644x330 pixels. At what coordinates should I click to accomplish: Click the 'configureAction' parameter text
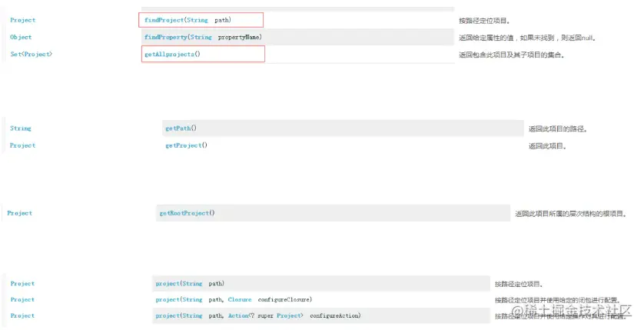334,315
